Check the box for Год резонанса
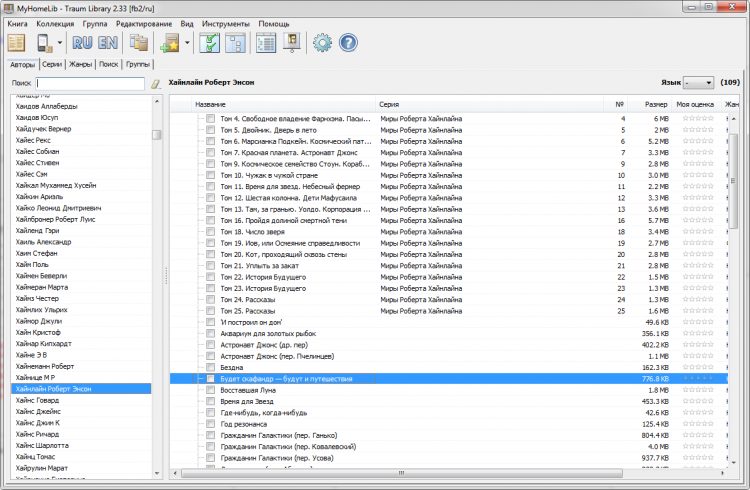This screenshot has width=750, height=490. 210,424
